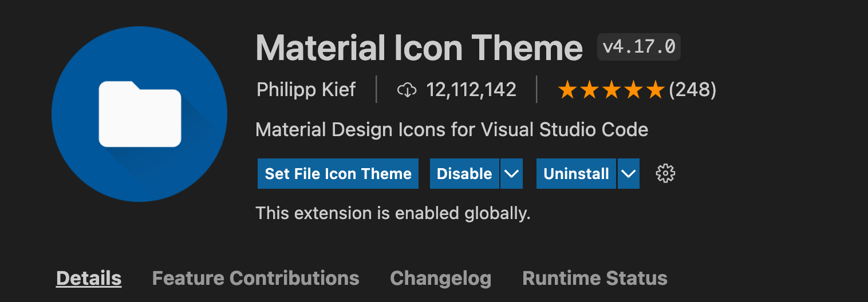Select the Runtime Status tab
868x302 pixels.
[x=595, y=279]
